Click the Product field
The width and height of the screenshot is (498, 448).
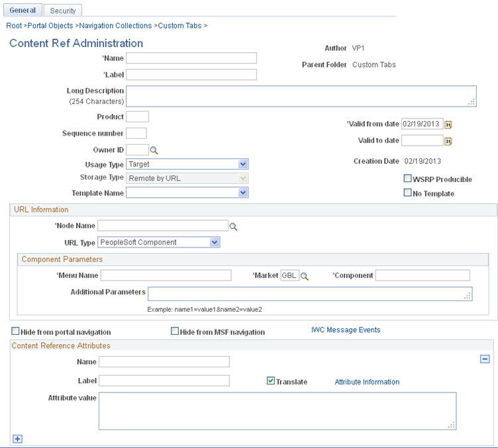tap(137, 116)
